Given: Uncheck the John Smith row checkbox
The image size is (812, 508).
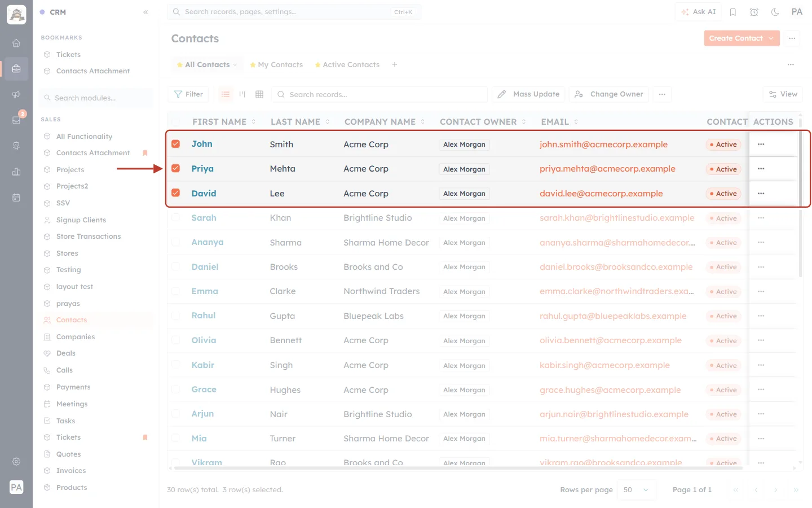Looking at the screenshot, I should click(176, 144).
